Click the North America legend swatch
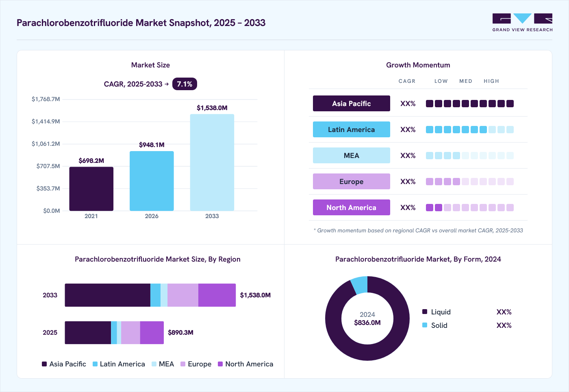This screenshot has height=392, width=569. coord(220,364)
